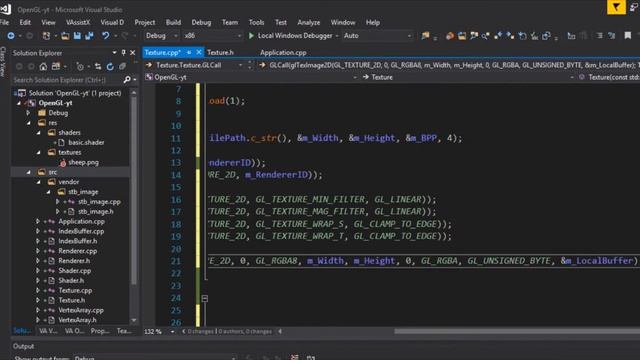Close the Solution Explorer panel
This screenshot has width=640, height=360.
coord(133,53)
